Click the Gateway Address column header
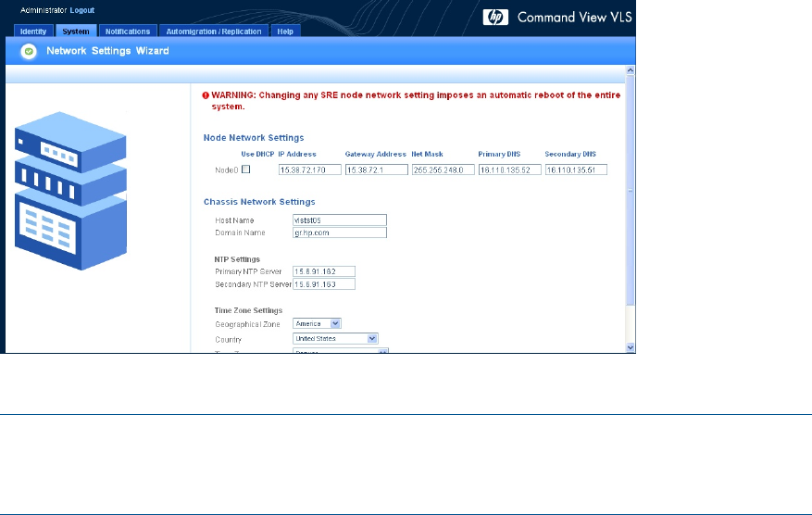Viewport: 812px width, 515px height. coord(376,154)
